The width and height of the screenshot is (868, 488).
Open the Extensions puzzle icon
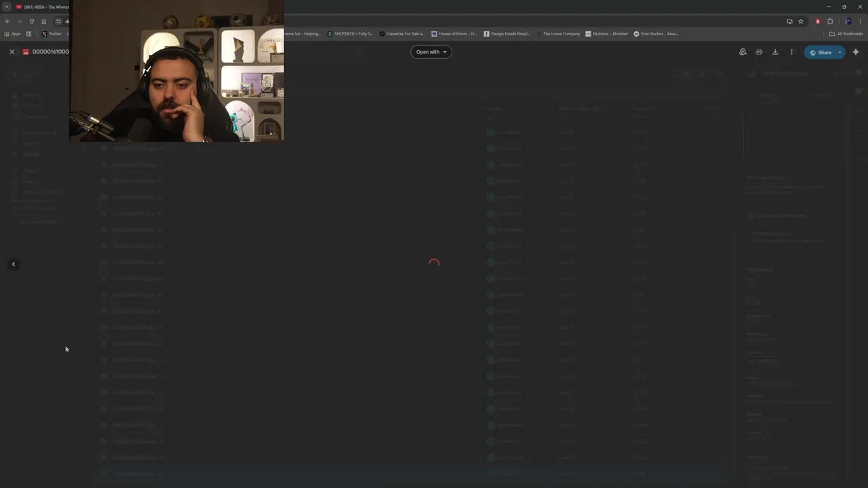830,21
